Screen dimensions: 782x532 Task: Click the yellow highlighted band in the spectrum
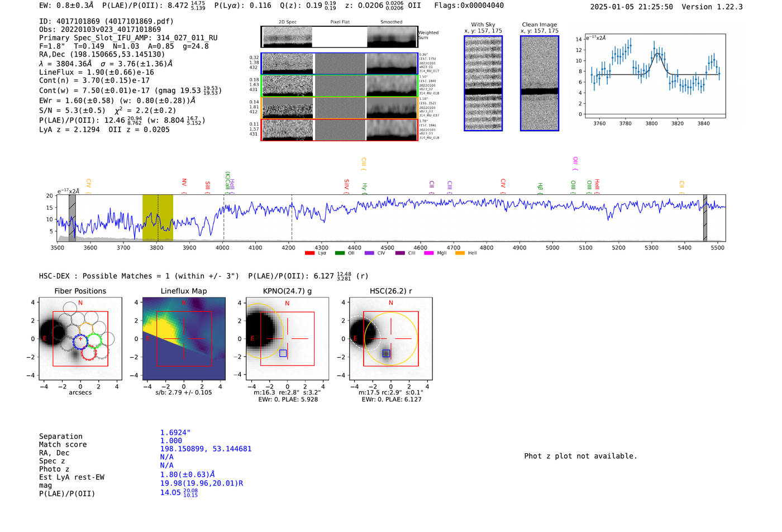[x=158, y=218]
